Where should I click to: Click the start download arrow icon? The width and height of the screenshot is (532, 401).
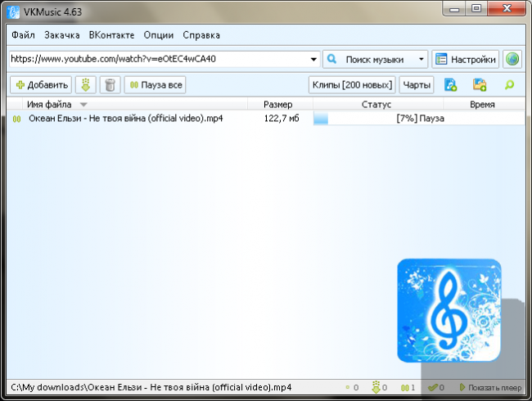click(86, 85)
